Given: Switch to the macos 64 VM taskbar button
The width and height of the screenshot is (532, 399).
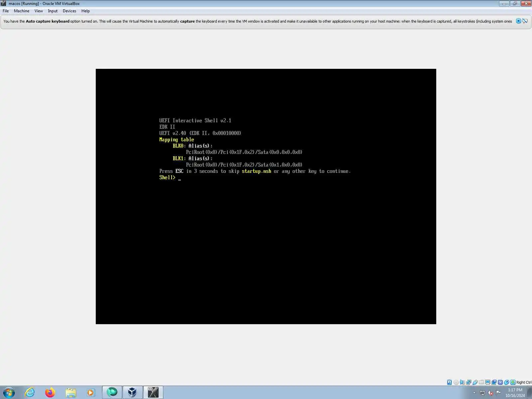Looking at the screenshot, I should pyautogui.click(x=153, y=392).
